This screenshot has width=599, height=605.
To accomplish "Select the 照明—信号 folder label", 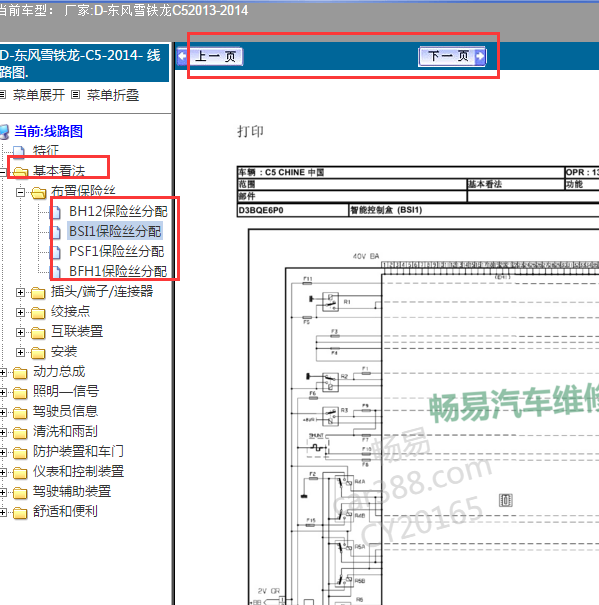I will (66, 392).
